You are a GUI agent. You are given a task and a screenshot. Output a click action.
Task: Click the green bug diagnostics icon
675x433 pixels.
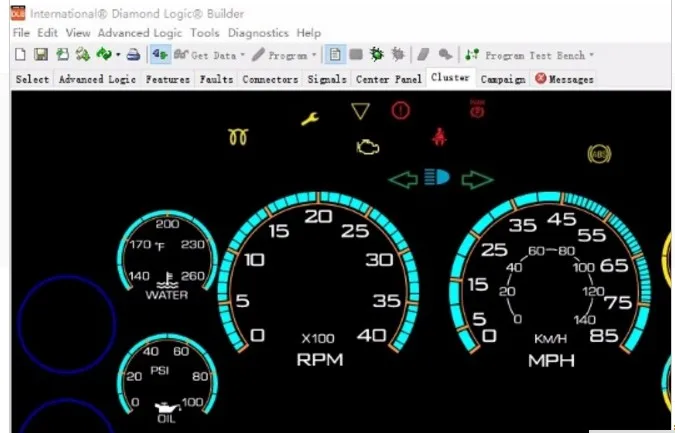tap(377, 55)
